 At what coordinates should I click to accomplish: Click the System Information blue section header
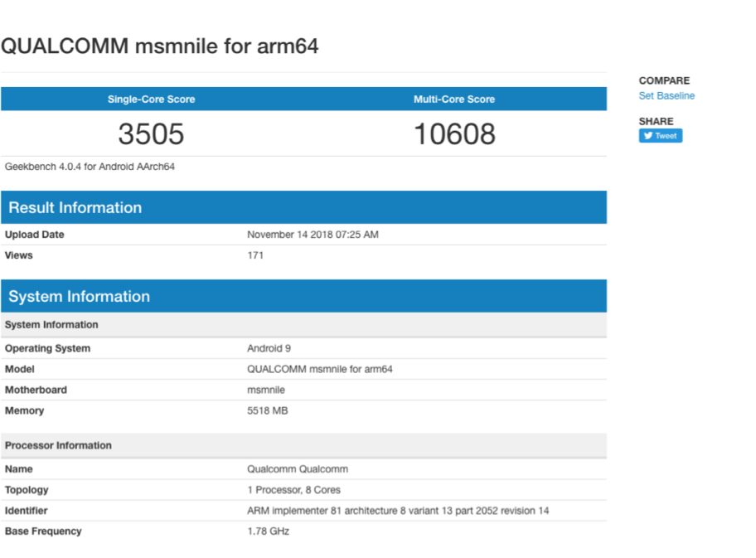pos(80,297)
